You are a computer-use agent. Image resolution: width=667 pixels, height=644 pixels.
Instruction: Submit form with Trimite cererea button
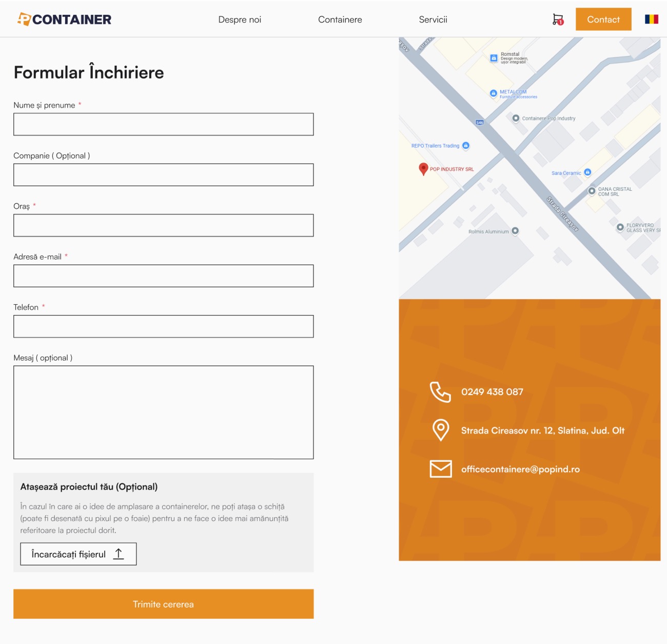tap(163, 604)
